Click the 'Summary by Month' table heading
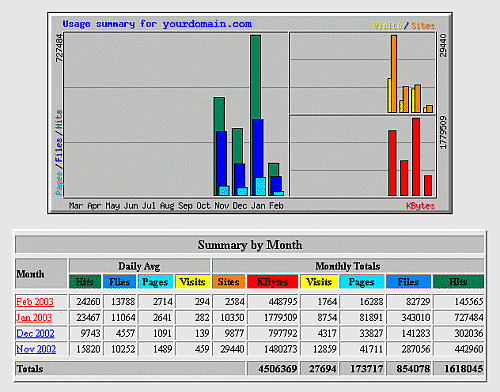This screenshot has width=500, height=392. (250, 245)
